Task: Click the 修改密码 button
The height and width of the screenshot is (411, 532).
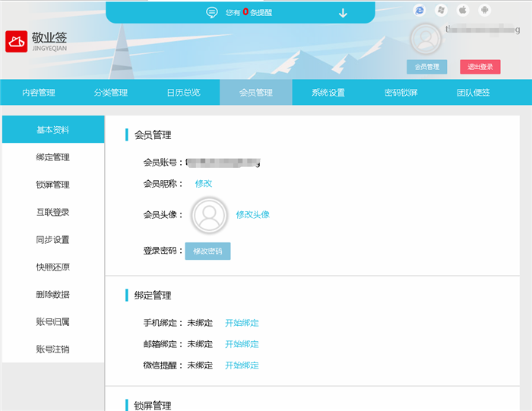Action: point(207,251)
